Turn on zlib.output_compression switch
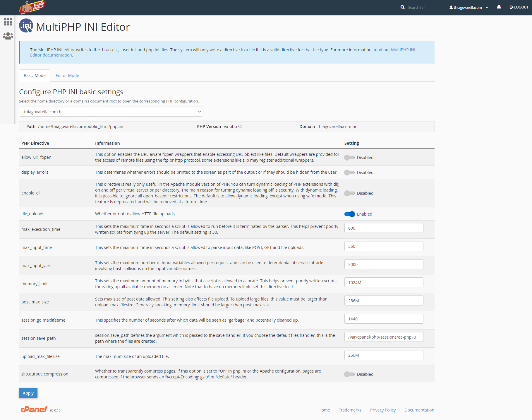Image resolution: width=532 pixels, height=420 pixels. pos(349,374)
